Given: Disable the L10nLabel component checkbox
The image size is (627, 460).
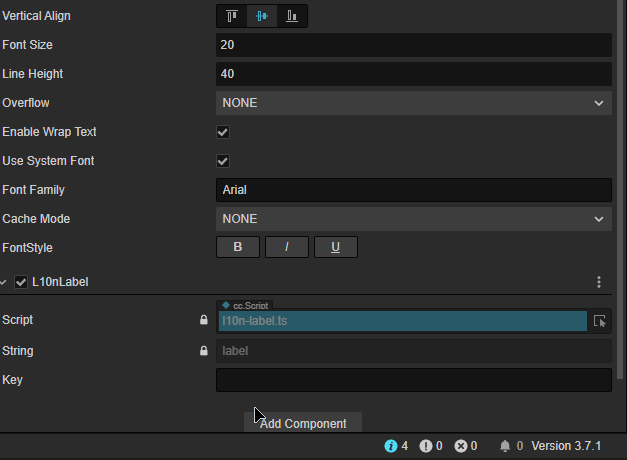Looking at the screenshot, I should pyautogui.click(x=21, y=283).
